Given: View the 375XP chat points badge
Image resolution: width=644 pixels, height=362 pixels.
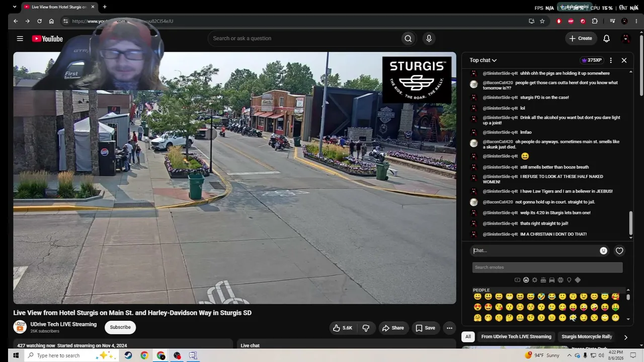Looking at the screenshot, I should pos(591,60).
